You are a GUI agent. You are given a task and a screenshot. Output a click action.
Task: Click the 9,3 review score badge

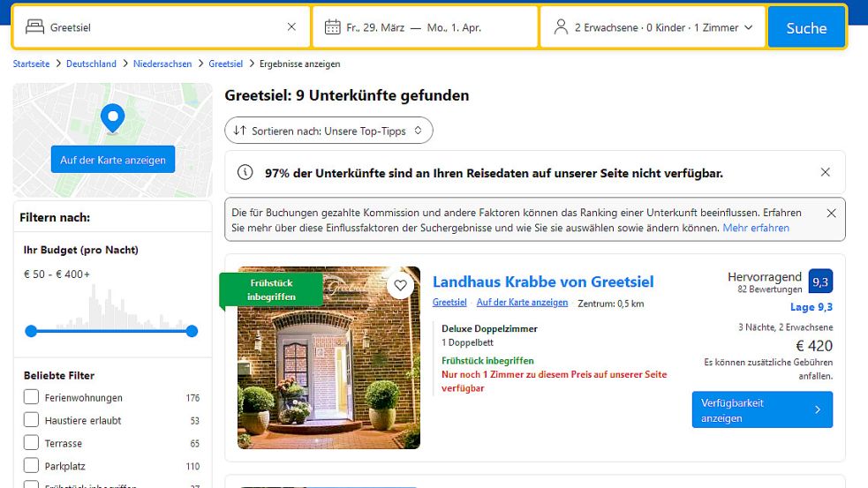[820, 282]
